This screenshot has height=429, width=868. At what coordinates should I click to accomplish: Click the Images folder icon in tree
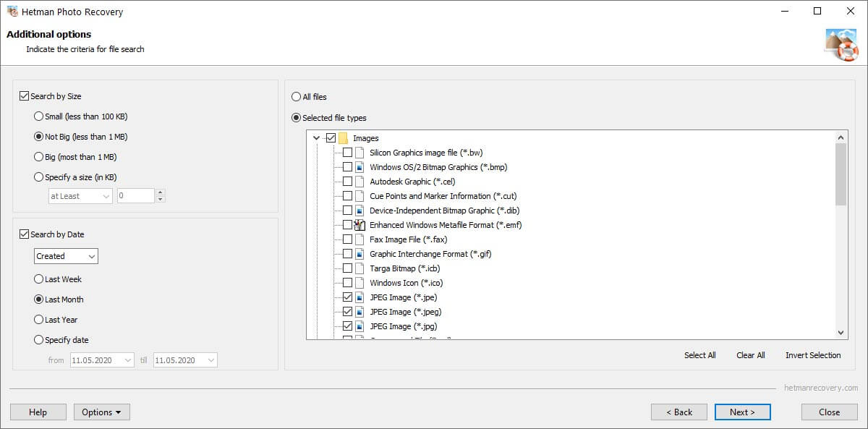[x=344, y=138]
